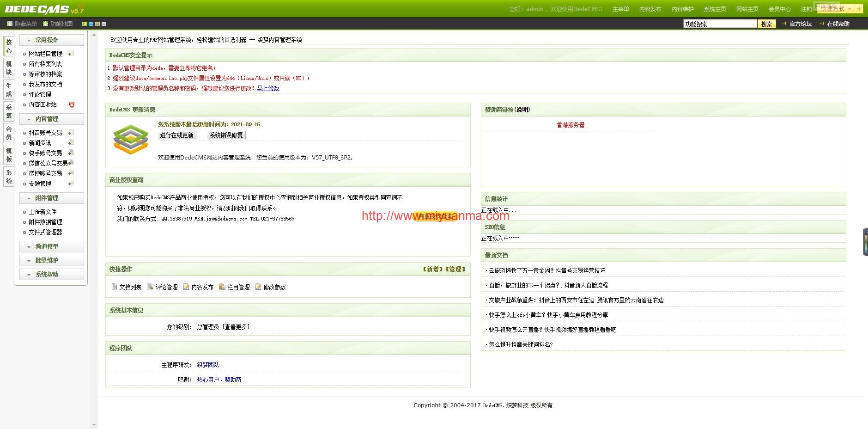
Task: Click the 进行在线更新 button
Action: click(x=177, y=135)
